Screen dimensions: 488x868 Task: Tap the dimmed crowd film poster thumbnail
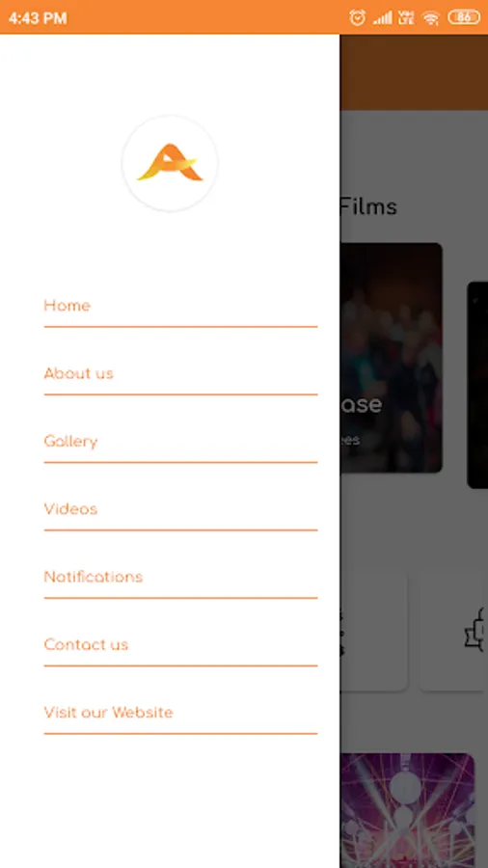coord(392,358)
